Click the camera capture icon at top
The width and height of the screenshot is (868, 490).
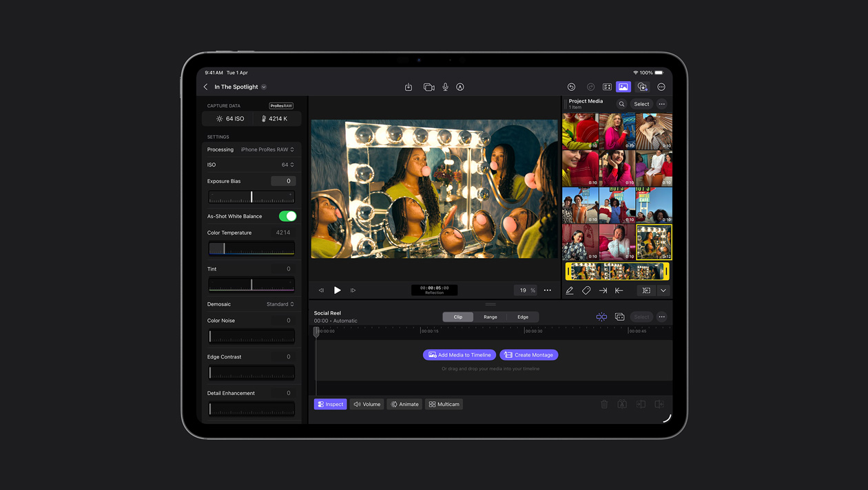click(428, 87)
